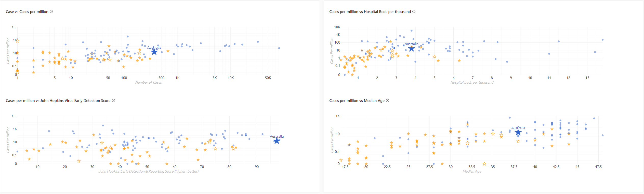
Task: Click rightmost blue dot in Case vs Cases chart
Action: [279, 48]
